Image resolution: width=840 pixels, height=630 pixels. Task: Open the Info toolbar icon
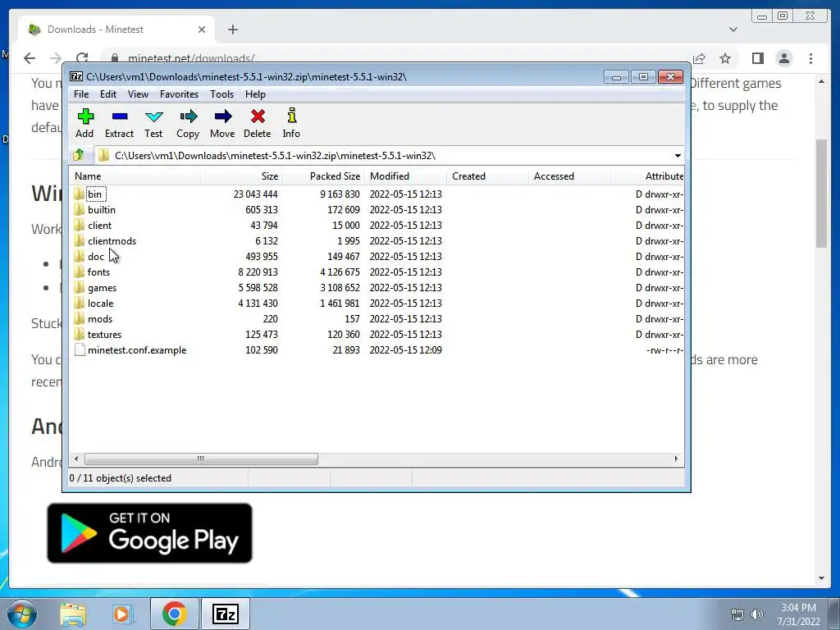[x=291, y=123]
